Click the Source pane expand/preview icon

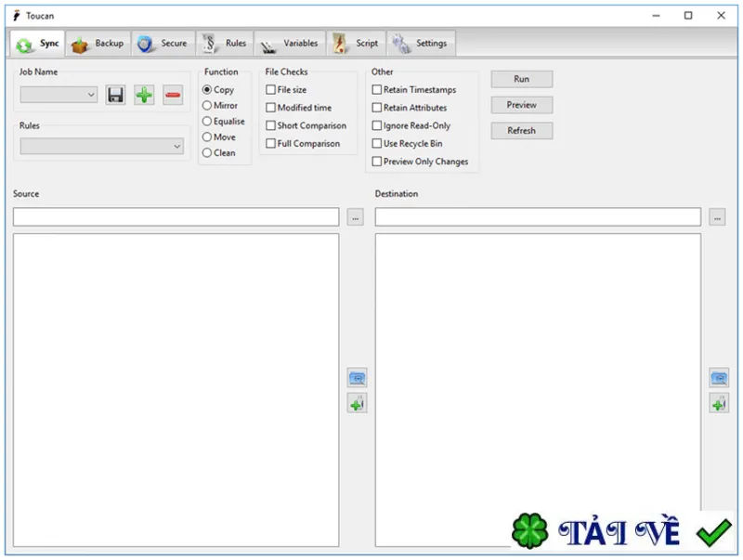(357, 378)
